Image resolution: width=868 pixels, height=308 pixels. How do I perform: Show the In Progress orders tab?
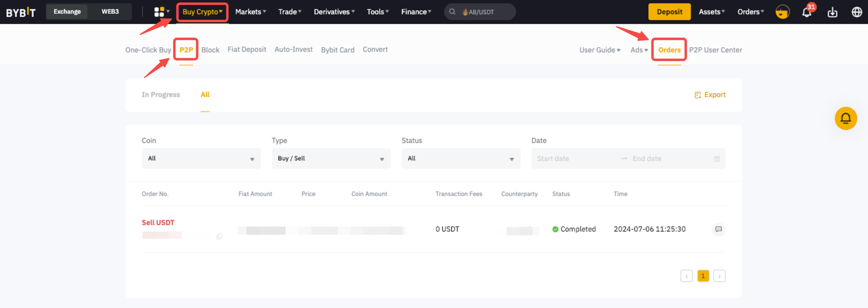pyautogui.click(x=161, y=95)
